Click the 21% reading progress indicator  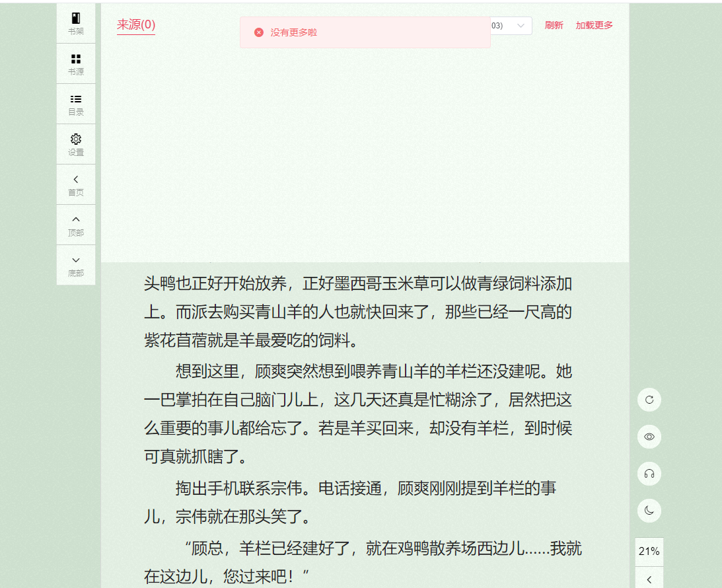[x=649, y=551]
